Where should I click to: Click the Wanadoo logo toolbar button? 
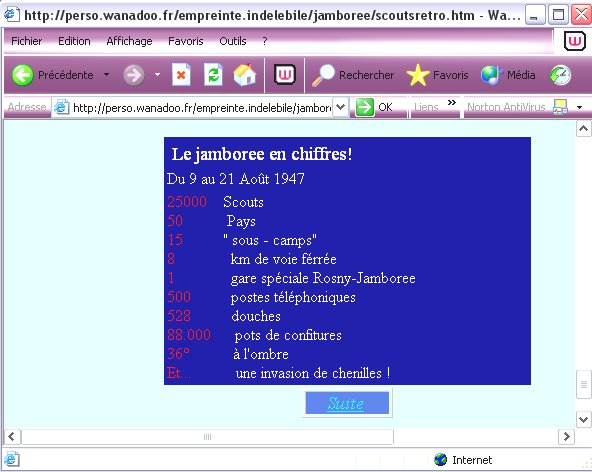(x=284, y=75)
